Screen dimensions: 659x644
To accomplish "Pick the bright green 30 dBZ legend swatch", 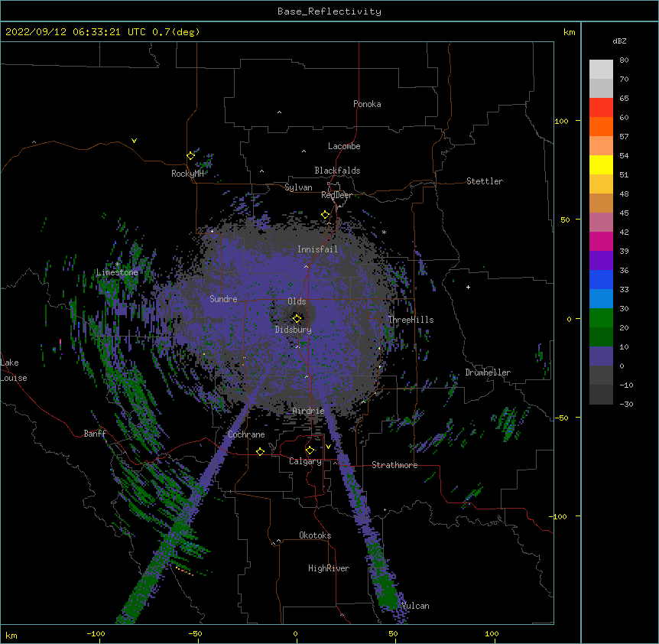I will (601, 318).
